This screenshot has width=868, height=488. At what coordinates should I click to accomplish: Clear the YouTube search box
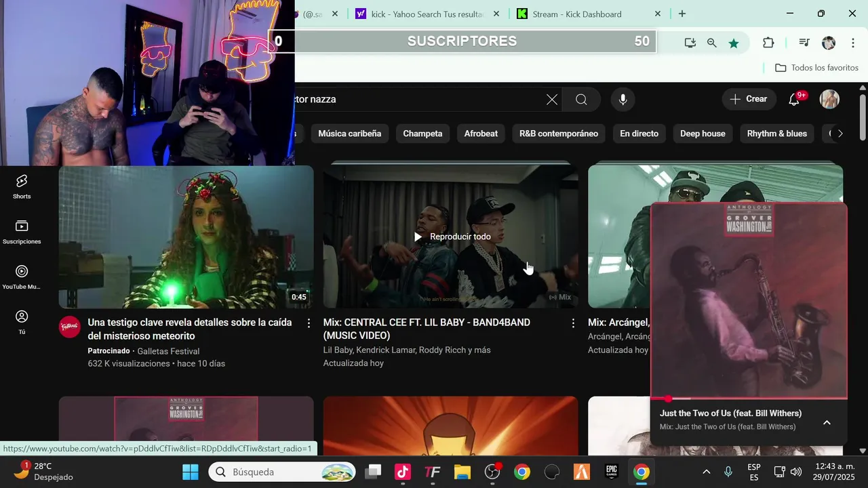click(x=552, y=100)
